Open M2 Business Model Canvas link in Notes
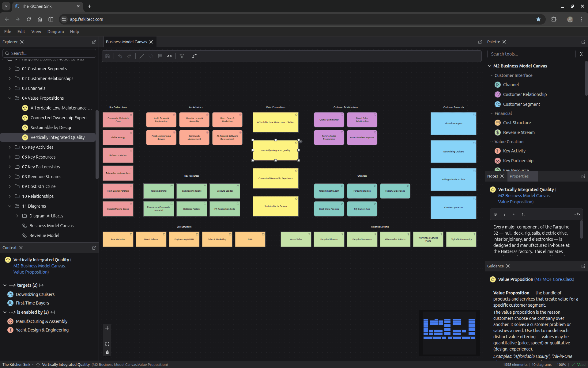This screenshot has width=588, height=368. click(x=524, y=196)
